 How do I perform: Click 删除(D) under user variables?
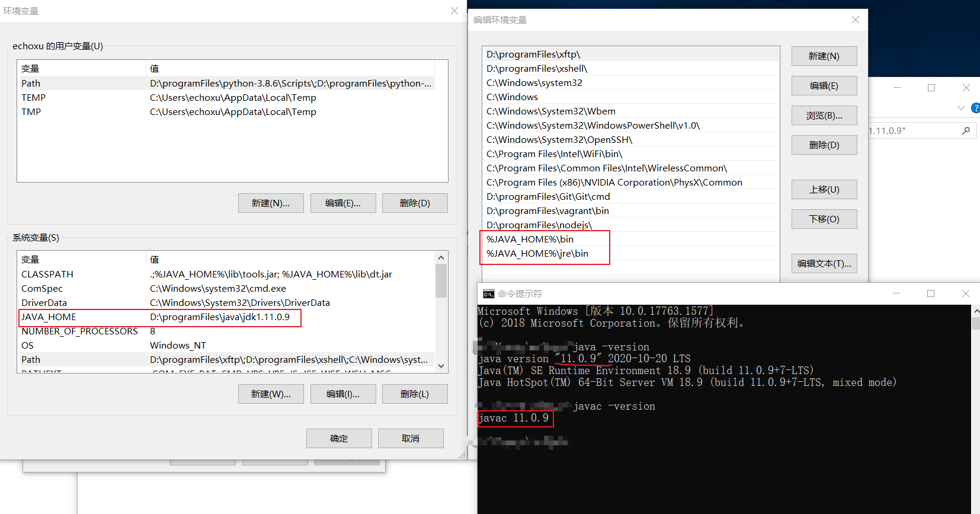[x=415, y=203]
